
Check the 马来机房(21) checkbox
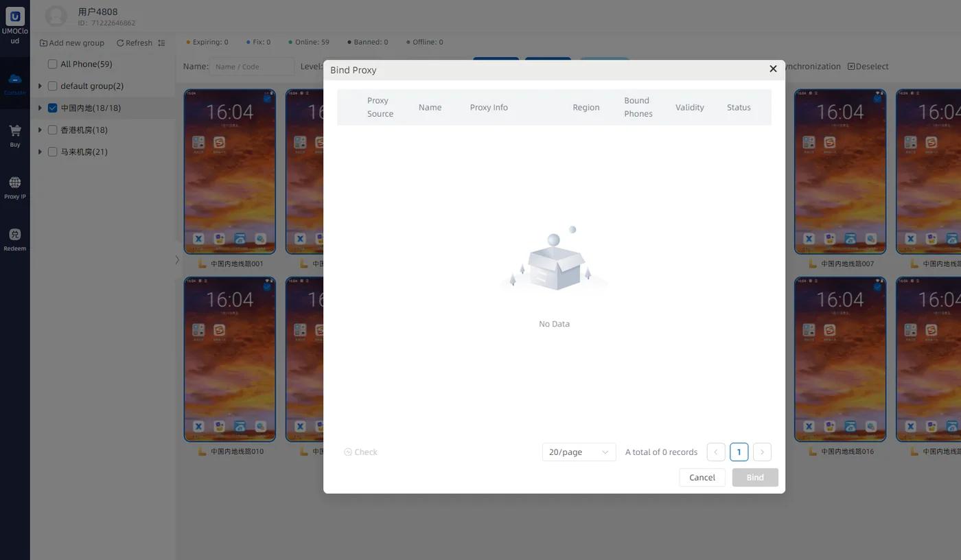52,152
